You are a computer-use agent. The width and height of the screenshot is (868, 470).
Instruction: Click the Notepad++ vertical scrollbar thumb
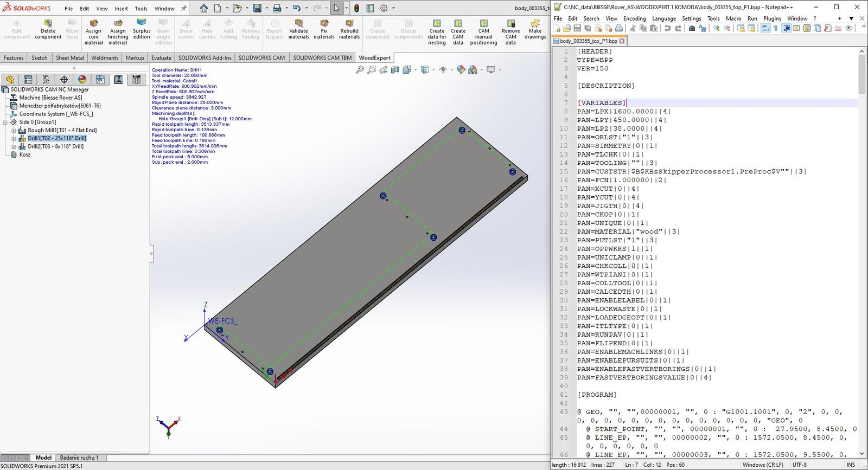[862, 74]
